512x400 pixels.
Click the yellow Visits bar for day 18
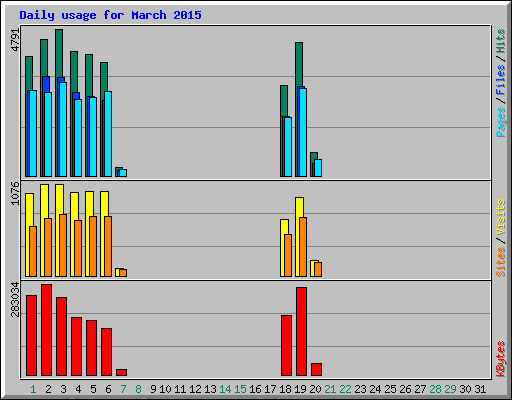(284, 227)
